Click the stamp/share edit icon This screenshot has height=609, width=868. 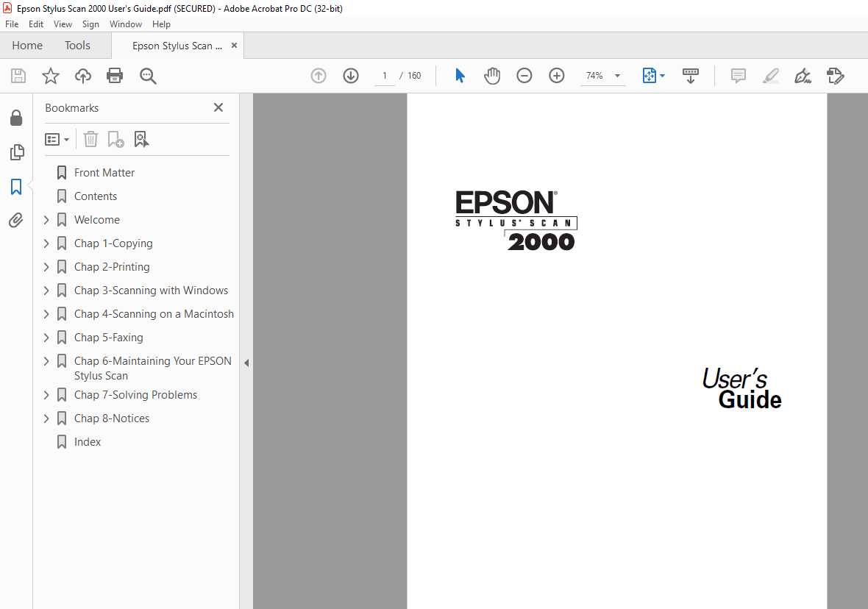pos(835,76)
